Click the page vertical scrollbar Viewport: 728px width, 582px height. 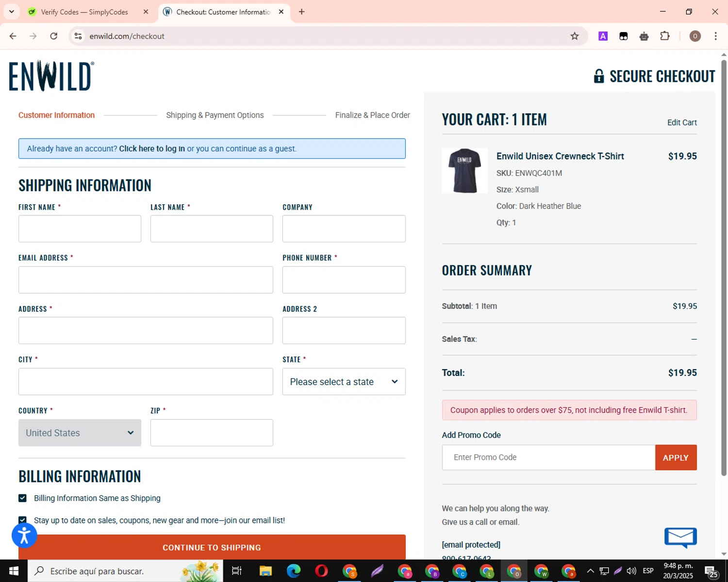point(724,267)
